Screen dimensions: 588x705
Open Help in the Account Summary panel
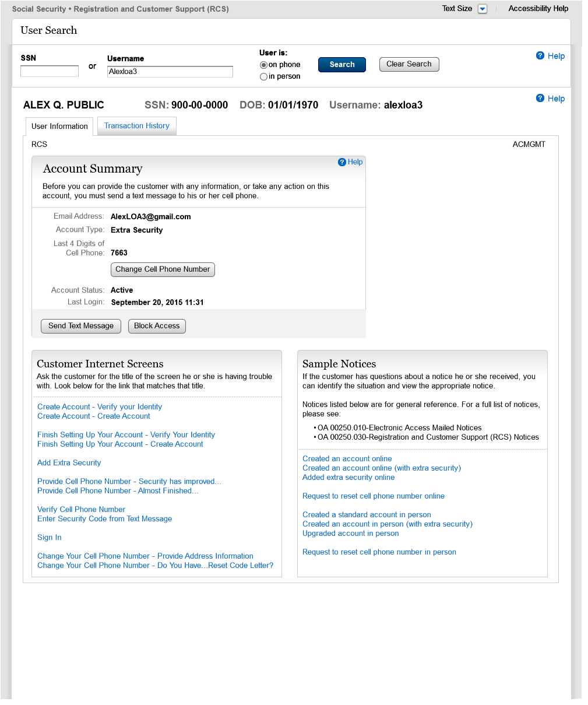point(342,162)
